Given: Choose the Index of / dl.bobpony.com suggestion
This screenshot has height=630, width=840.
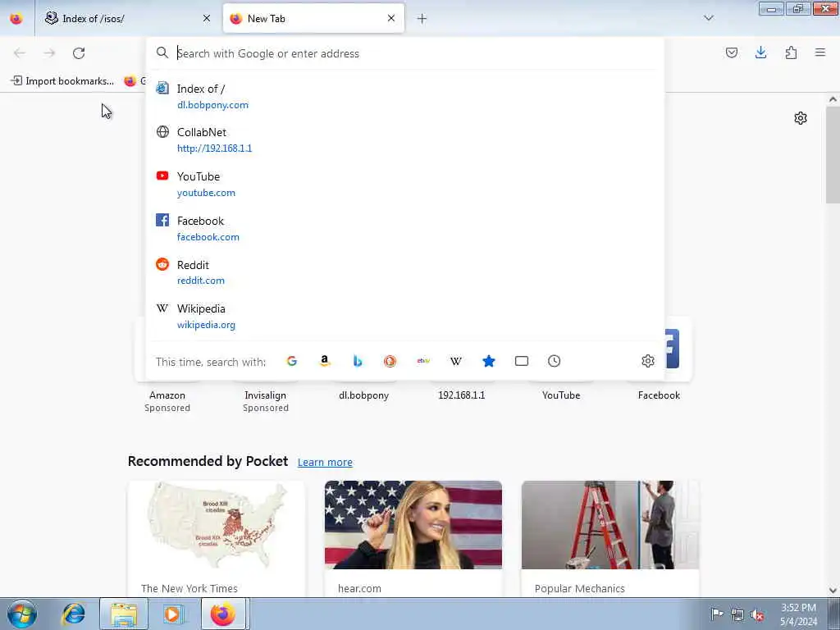Looking at the screenshot, I should tap(404, 97).
